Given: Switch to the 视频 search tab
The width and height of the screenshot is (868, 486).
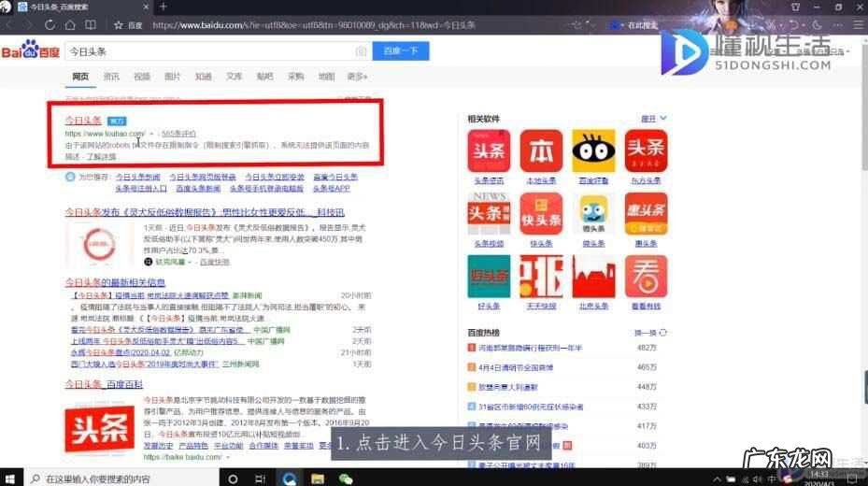Looking at the screenshot, I should [142, 77].
